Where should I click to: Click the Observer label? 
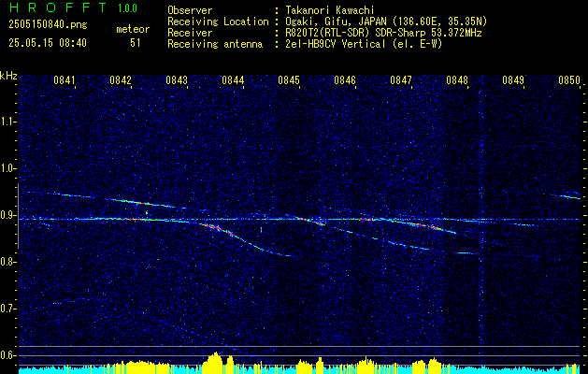(190, 10)
